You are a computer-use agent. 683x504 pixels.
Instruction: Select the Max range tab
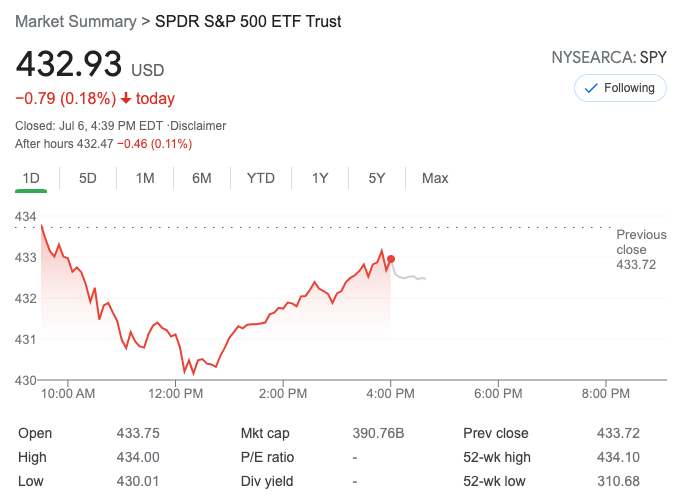click(x=435, y=178)
